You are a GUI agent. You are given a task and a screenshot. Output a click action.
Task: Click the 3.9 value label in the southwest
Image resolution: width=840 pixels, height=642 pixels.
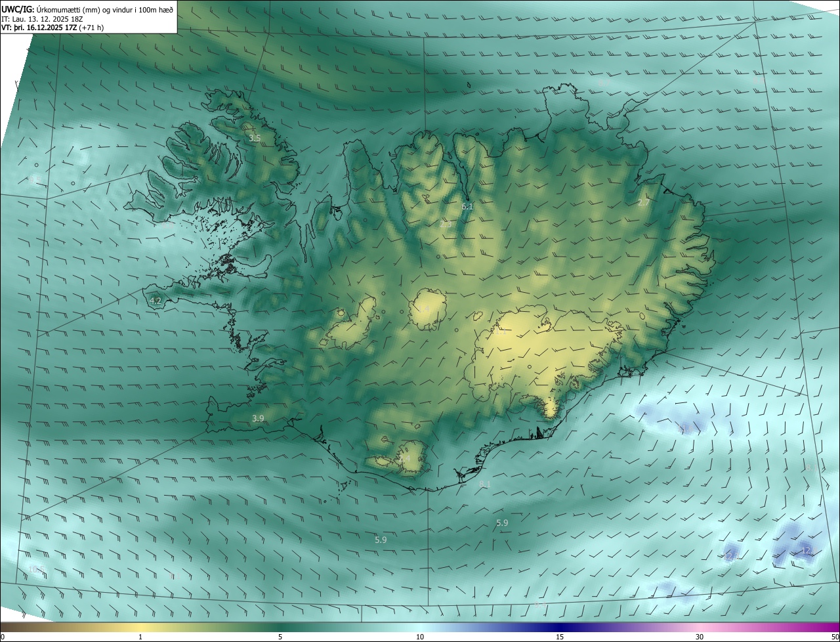coord(258,418)
